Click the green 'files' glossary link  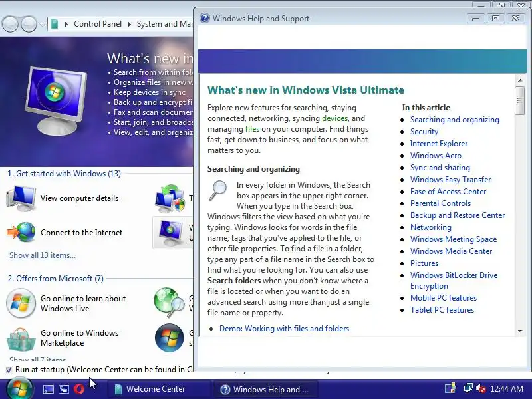coord(252,129)
